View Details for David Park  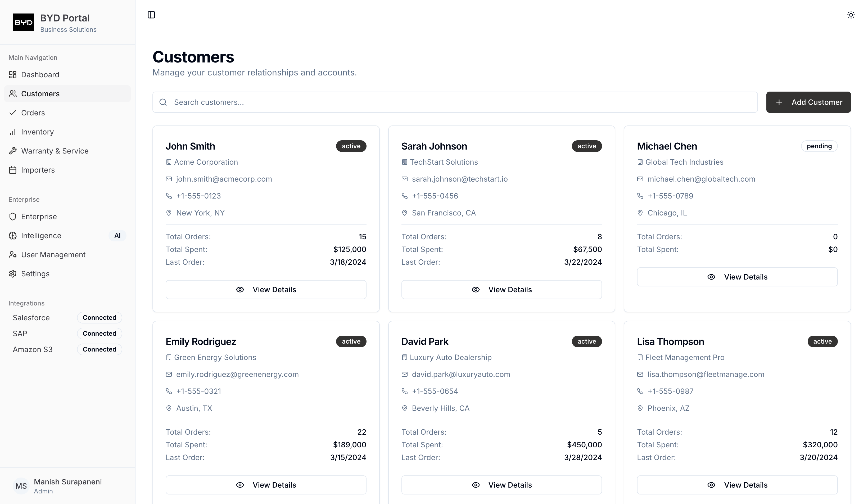click(x=501, y=485)
